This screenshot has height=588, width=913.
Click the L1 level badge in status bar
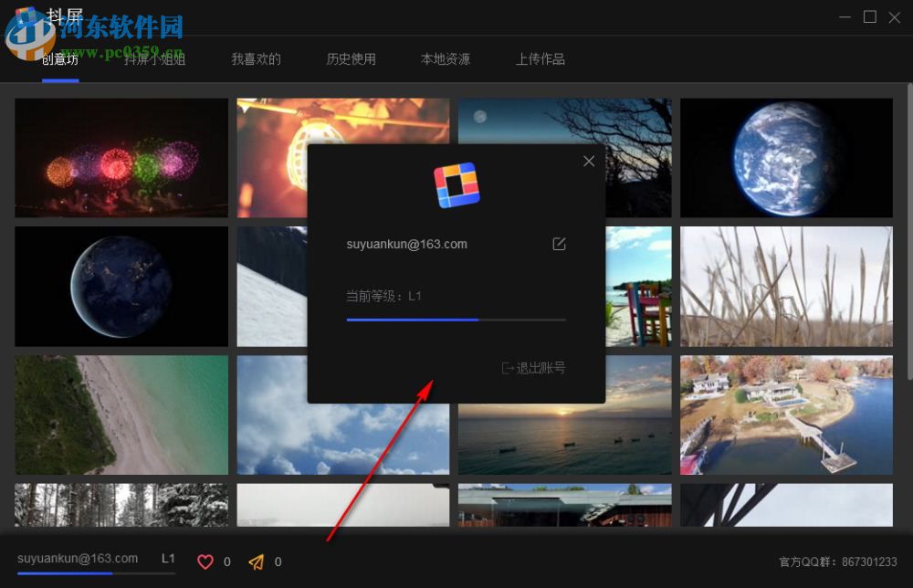point(168,558)
